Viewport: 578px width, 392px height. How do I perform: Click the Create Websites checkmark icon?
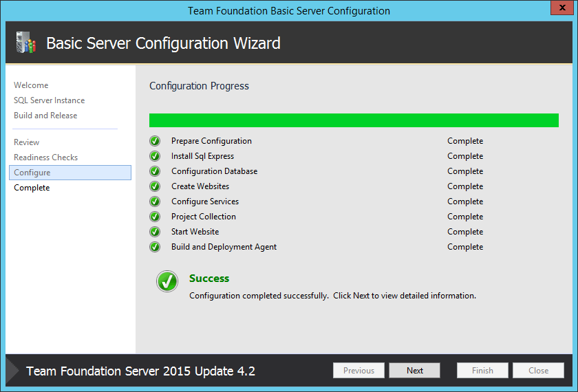(x=154, y=186)
